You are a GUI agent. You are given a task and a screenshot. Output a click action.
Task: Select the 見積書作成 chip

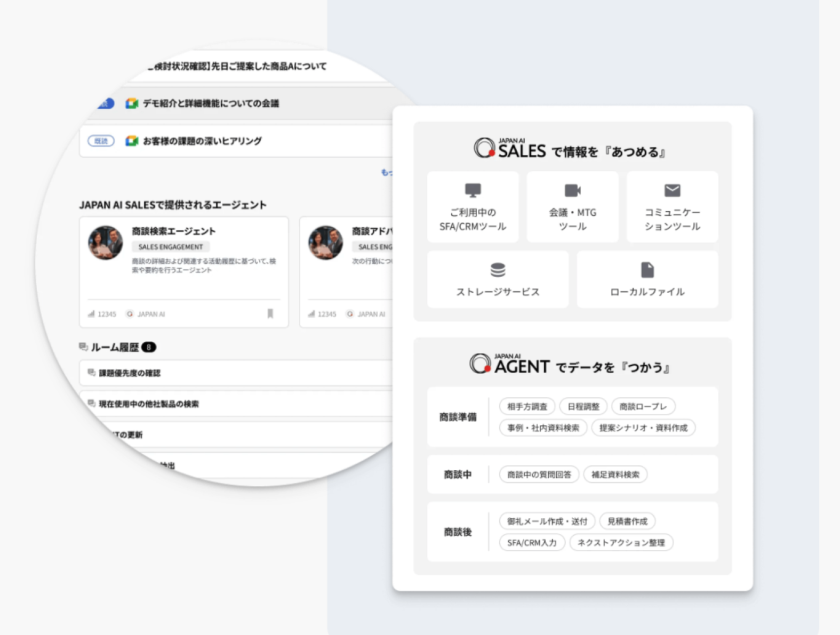(x=627, y=521)
